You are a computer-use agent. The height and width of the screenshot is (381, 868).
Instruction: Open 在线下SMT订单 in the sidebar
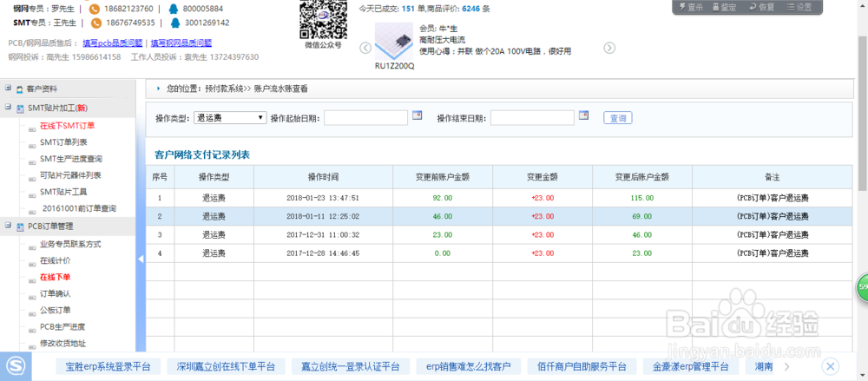tap(67, 126)
